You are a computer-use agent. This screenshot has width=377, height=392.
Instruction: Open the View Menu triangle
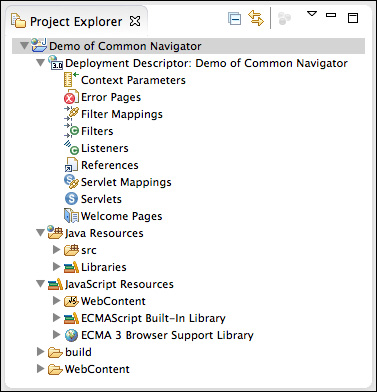pos(312,14)
